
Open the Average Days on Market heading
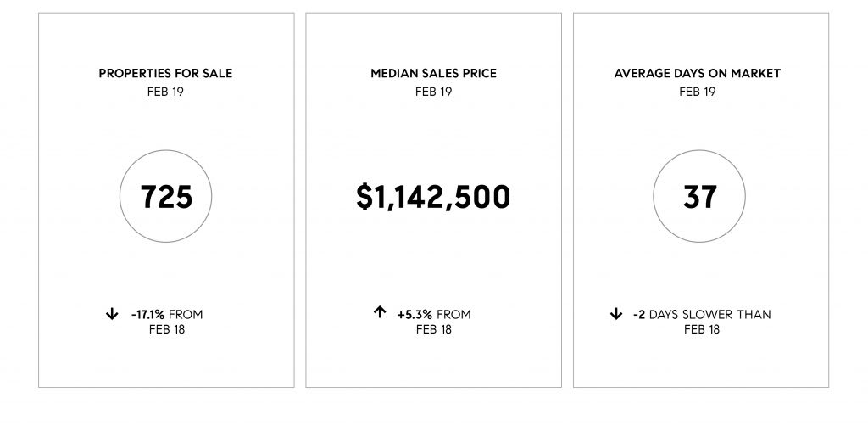pos(698,74)
